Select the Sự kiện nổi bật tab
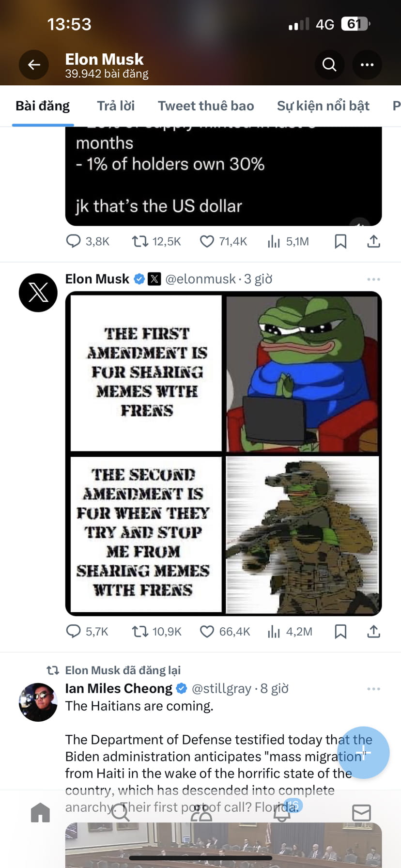401x868 pixels. click(x=323, y=106)
